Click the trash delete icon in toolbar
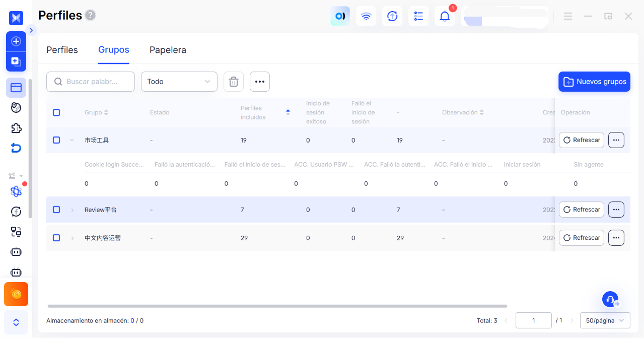The image size is (644, 338). 234,82
